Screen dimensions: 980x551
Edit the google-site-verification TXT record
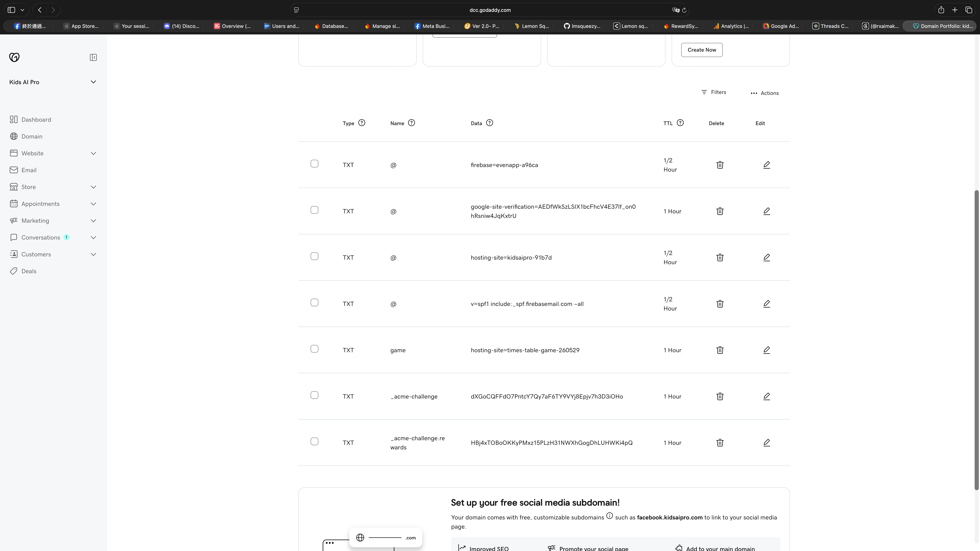pos(767,211)
